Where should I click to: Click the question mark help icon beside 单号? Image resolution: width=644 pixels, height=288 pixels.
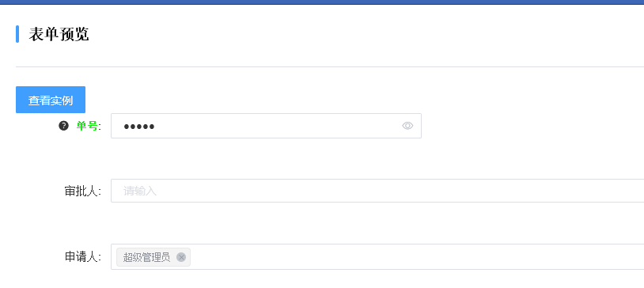(x=63, y=126)
